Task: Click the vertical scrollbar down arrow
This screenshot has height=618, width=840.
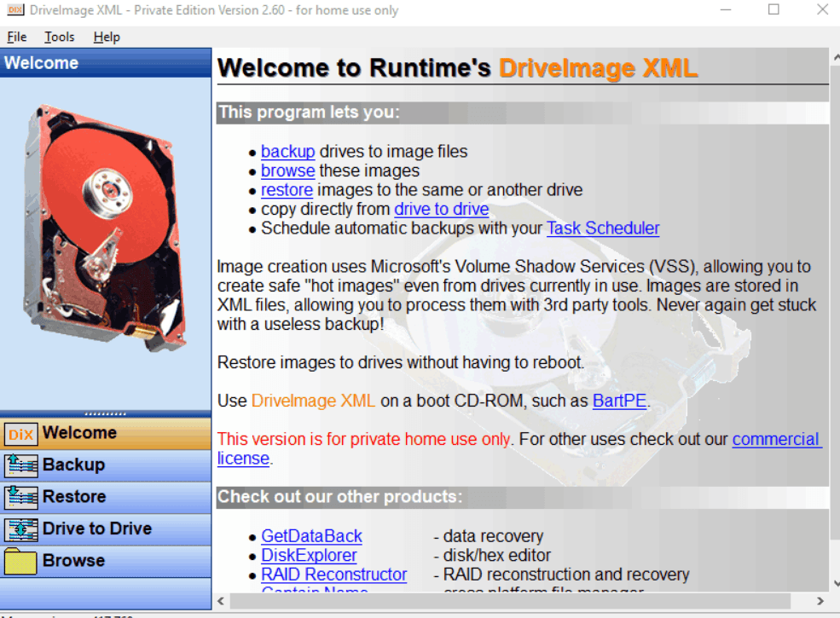Action: (x=836, y=583)
